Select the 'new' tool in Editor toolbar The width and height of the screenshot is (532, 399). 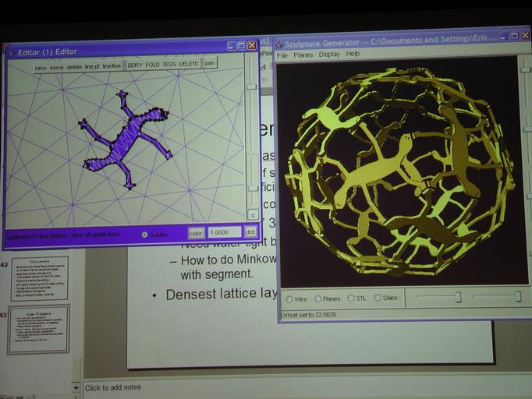point(41,66)
